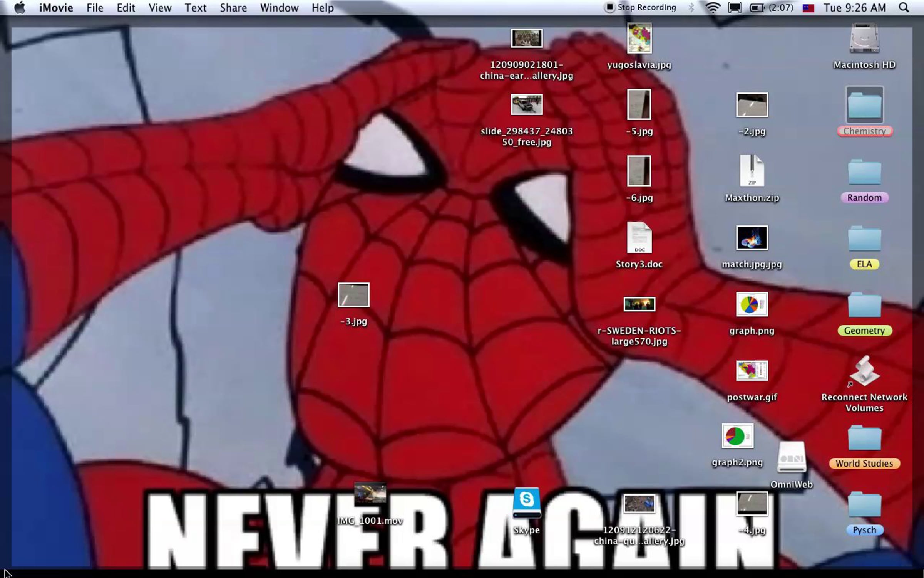
Task: Select the Macintosh HD drive icon
Action: click(864, 39)
